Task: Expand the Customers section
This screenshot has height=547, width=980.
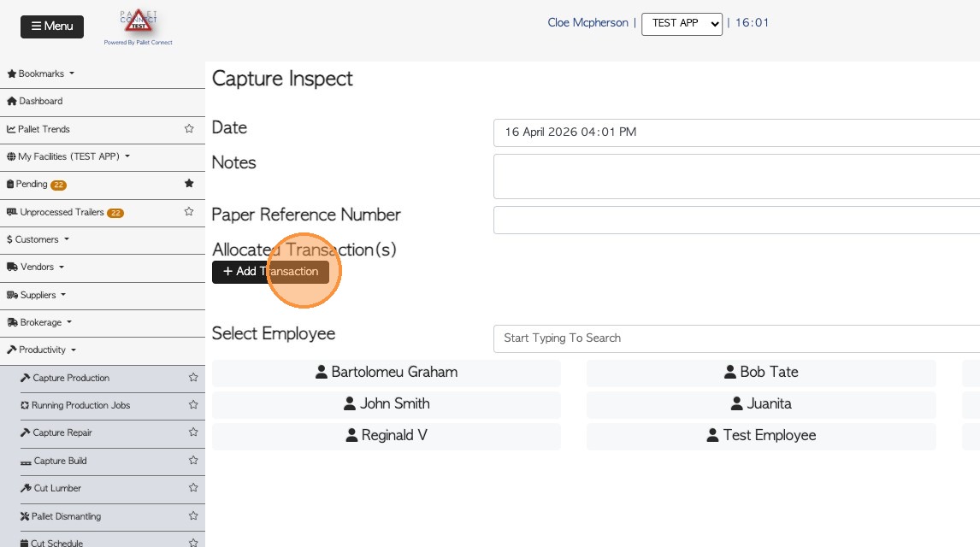Action: (38, 239)
